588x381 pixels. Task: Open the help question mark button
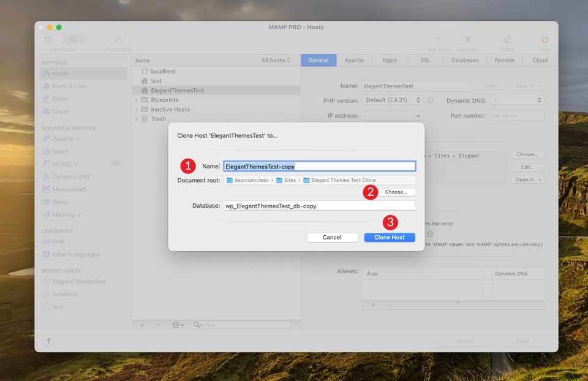tap(48, 341)
